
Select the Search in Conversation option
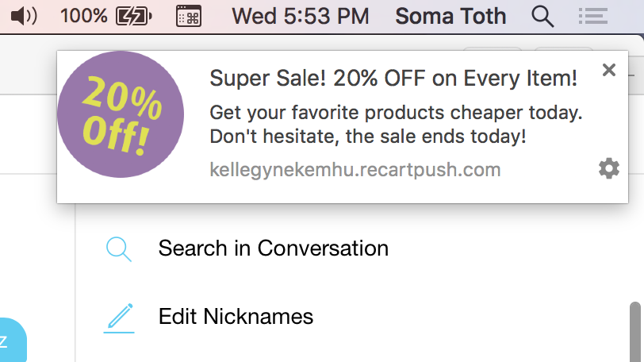point(273,248)
